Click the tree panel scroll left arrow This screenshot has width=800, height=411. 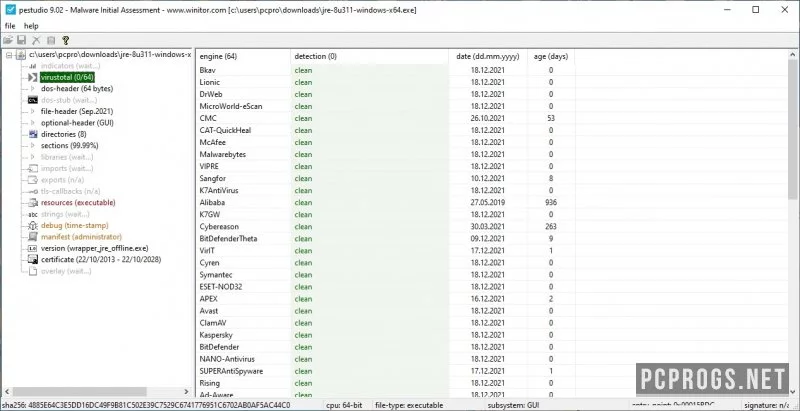tap(7, 392)
